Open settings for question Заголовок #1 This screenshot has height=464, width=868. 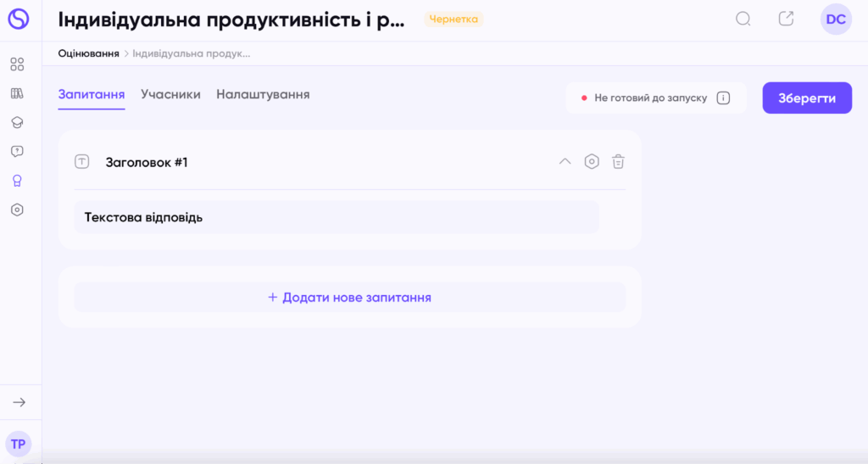tap(592, 161)
